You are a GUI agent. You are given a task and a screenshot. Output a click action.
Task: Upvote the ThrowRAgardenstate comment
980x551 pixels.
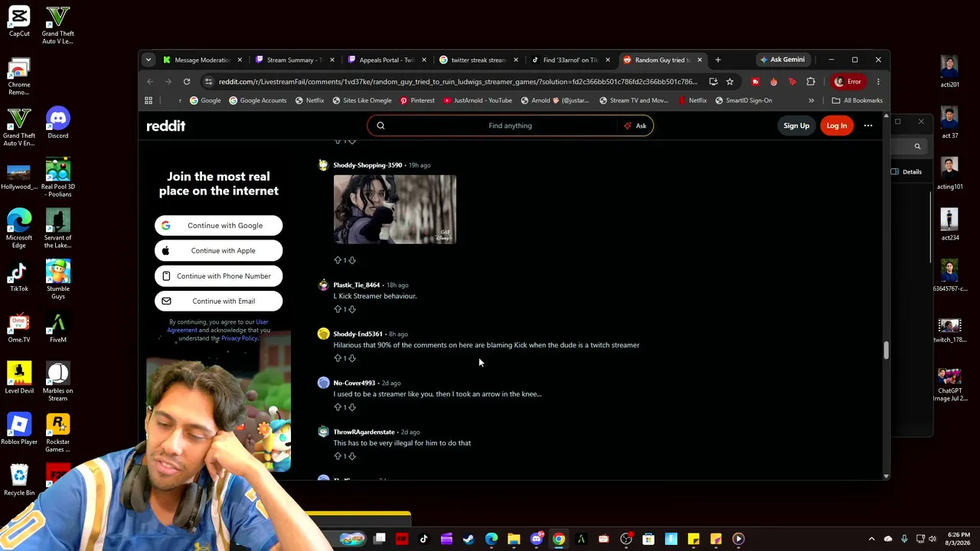pyautogui.click(x=338, y=456)
